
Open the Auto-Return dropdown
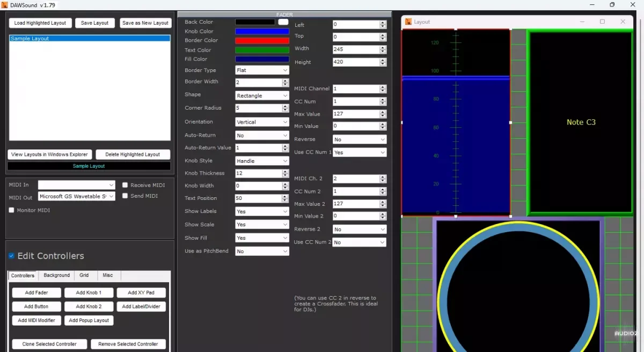(x=262, y=135)
